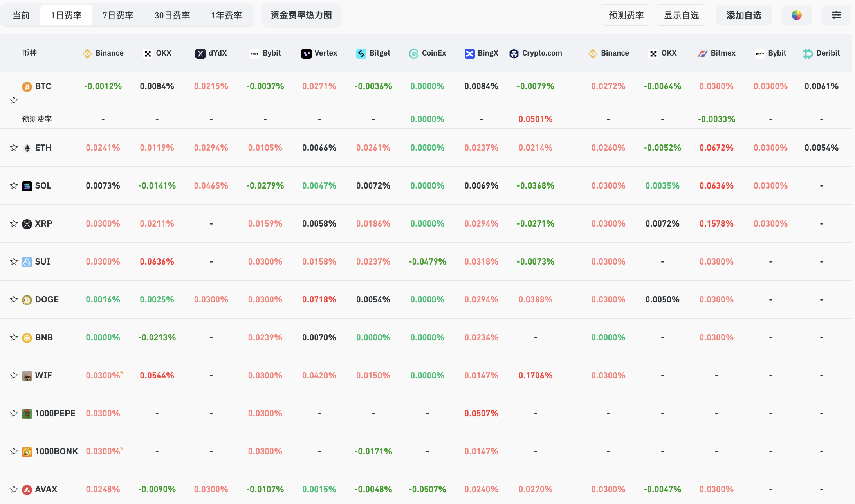855x504 pixels.
Task: Star the BTC row as favorite
Action: 14,100
